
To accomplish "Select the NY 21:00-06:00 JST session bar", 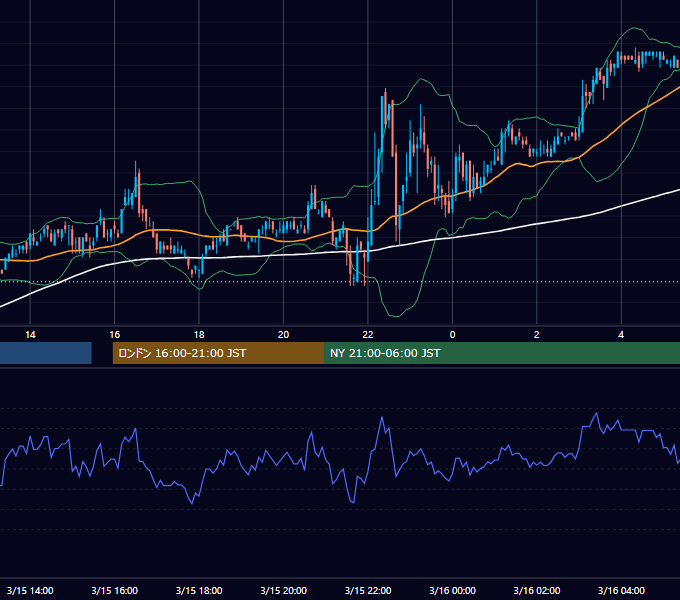I will (502, 353).
